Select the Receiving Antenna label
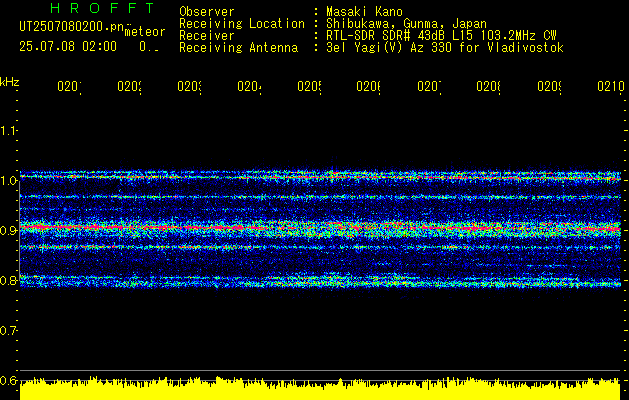Image resolution: width=629 pixels, height=400 pixels. click(x=238, y=48)
